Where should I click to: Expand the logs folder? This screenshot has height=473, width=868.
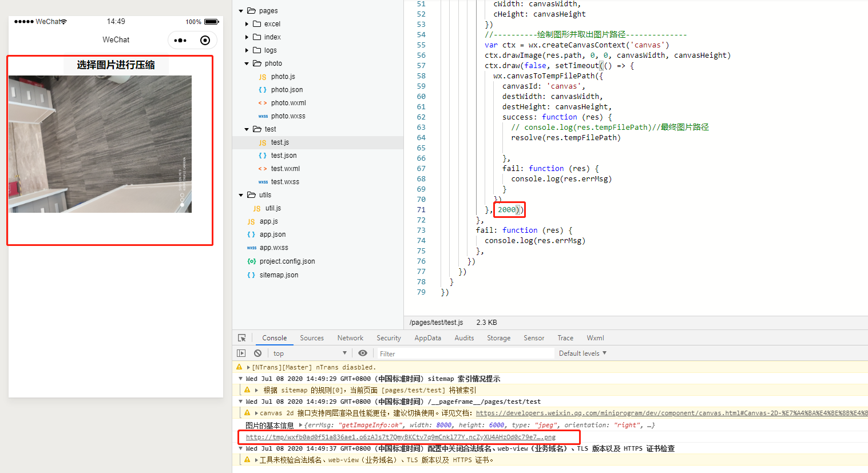[x=247, y=50]
